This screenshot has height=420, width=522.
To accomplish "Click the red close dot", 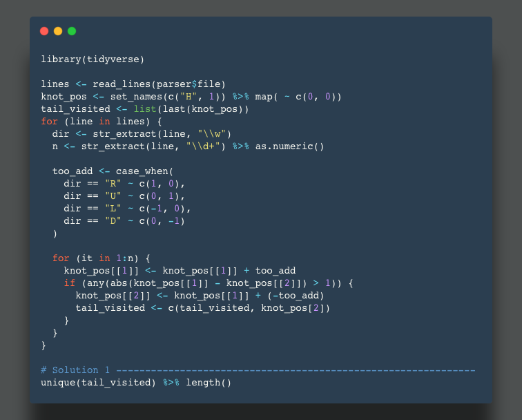I will point(44,31).
